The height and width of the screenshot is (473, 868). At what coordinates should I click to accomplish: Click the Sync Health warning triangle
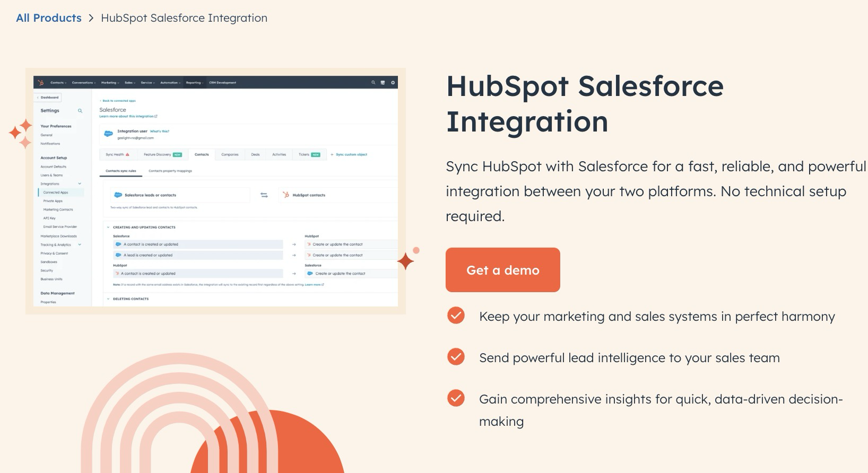[x=127, y=155]
